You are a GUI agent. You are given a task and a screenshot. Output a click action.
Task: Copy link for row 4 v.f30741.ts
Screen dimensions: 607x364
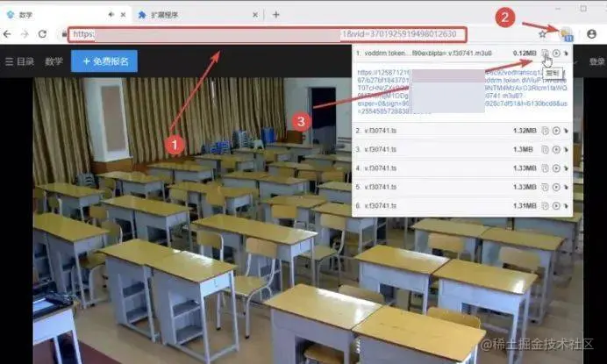[545, 168]
